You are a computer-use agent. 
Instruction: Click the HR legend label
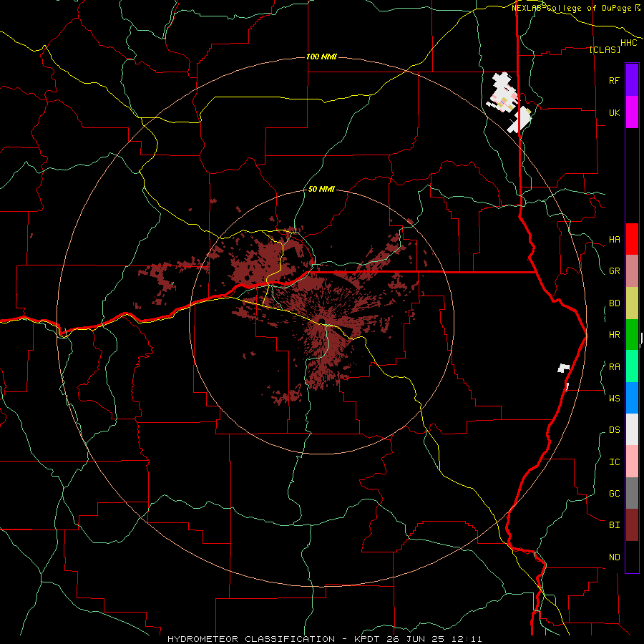point(614,335)
